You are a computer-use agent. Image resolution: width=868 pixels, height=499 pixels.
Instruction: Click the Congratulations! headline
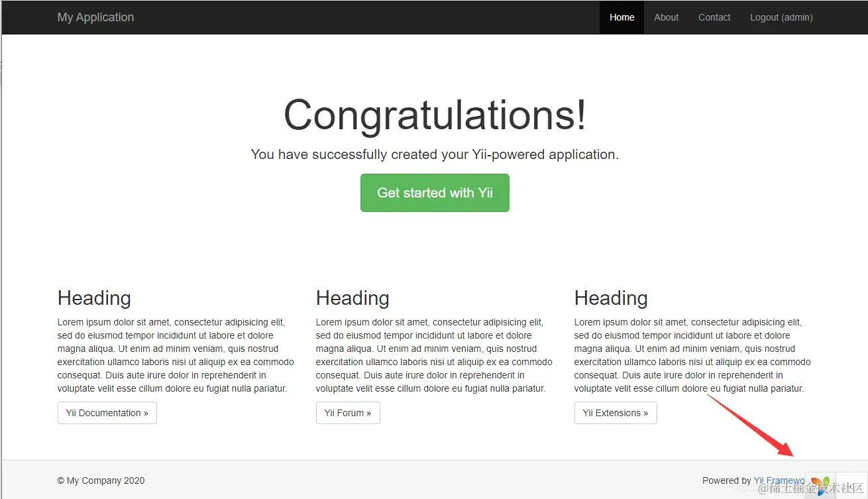tap(435, 115)
